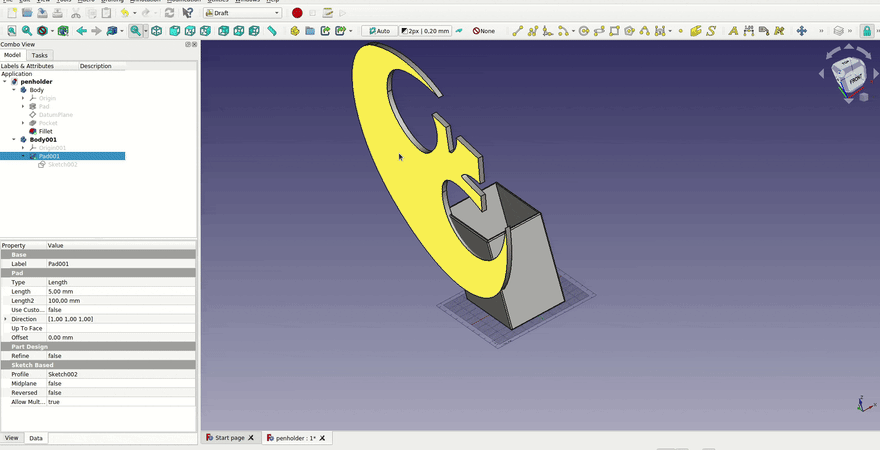Set isometric view with the wireframe cube icon
The height and width of the screenshot is (450, 880).
click(157, 31)
